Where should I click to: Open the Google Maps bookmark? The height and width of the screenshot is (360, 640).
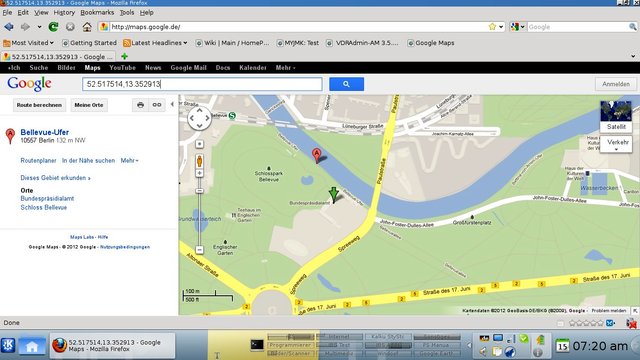[431, 43]
